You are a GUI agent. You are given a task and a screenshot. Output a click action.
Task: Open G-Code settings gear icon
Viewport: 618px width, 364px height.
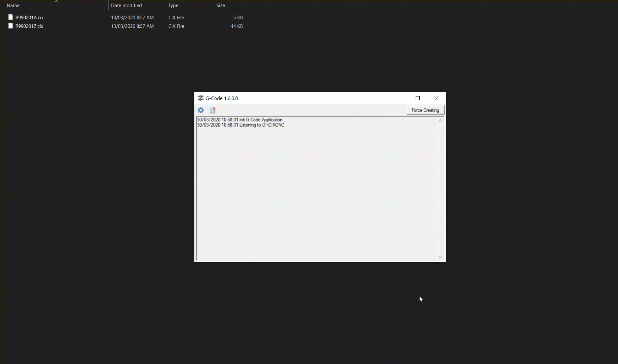[201, 110]
